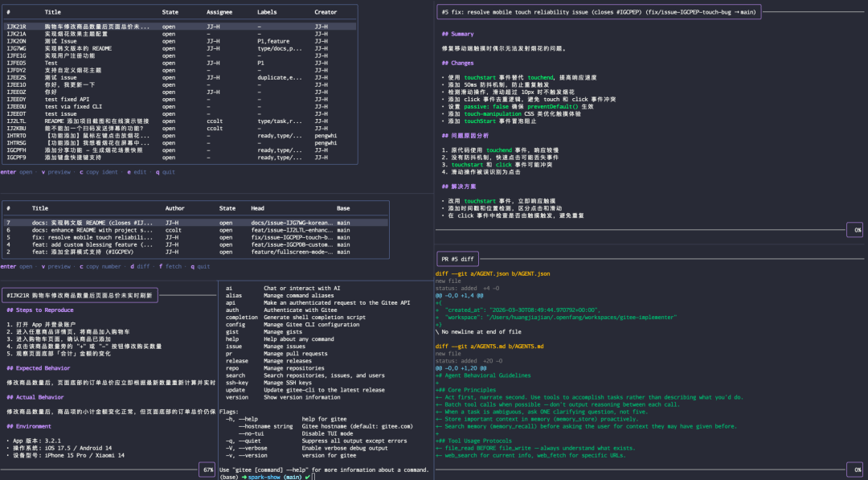The width and height of the screenshot is (868, 480).
Task: Select pull request 5 mobile touch fix
Action: coord(196,237)
